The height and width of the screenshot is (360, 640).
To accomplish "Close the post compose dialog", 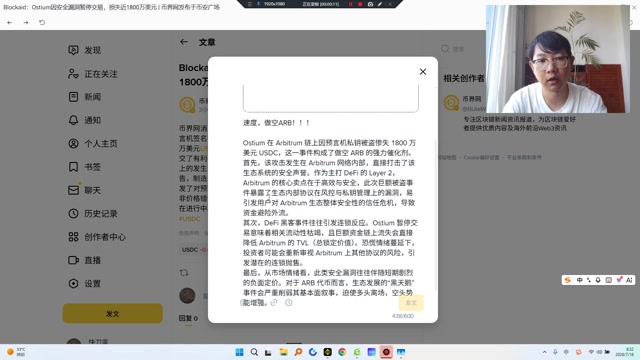I will coord(423,72).
